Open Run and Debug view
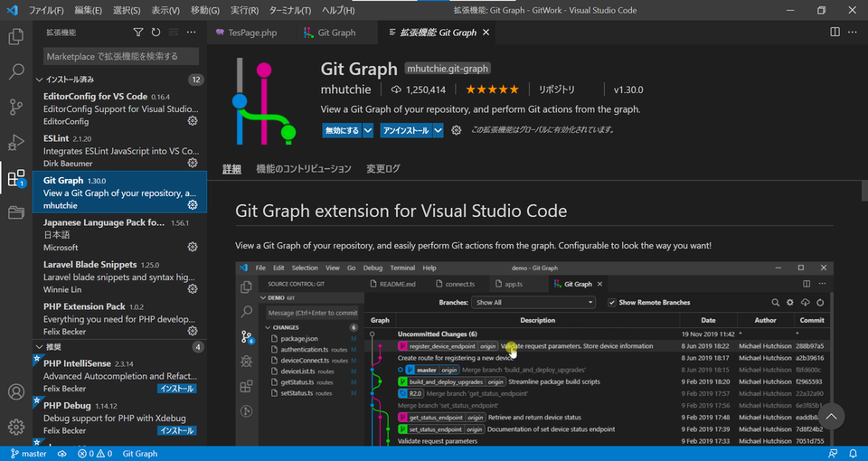Viewport: 868px width, 461px height. [16, 142]
